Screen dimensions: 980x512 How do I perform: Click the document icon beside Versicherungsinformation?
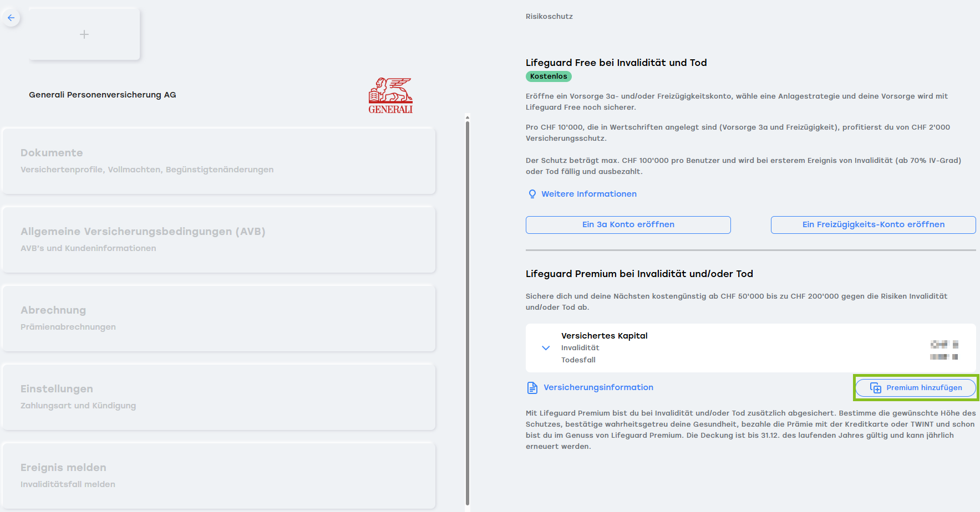(x=532, y=388)
